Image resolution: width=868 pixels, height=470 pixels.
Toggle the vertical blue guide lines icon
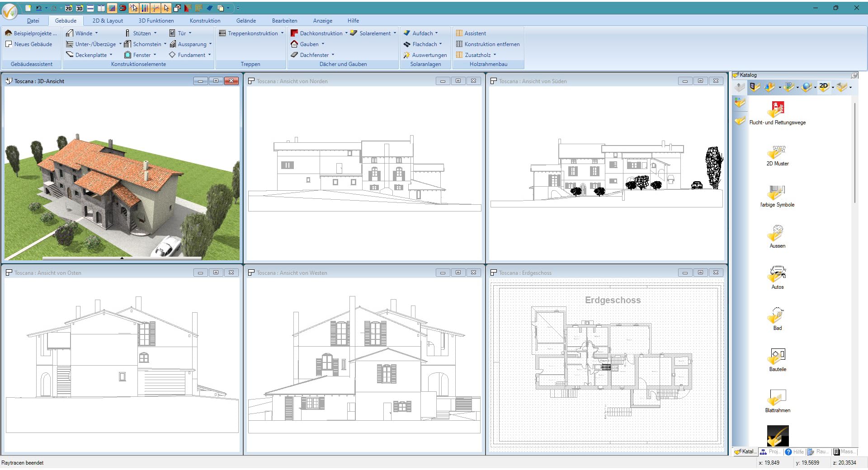(x=145, y=8)
